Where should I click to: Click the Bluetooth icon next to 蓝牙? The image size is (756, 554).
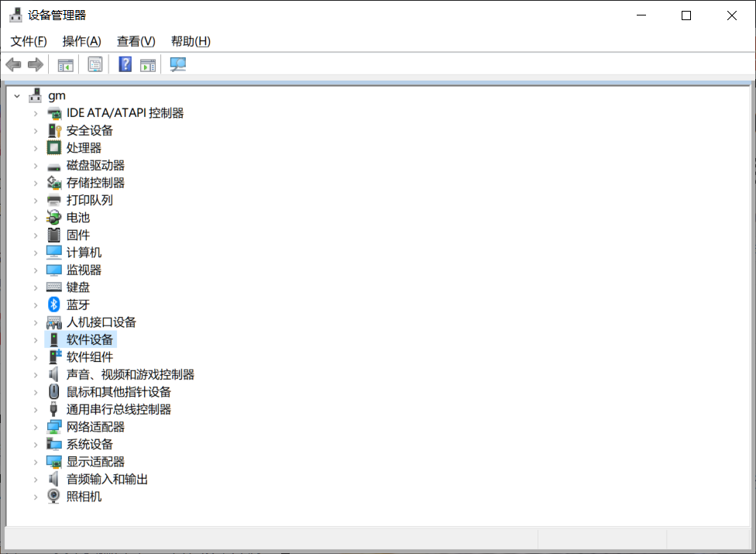point(53,305)
